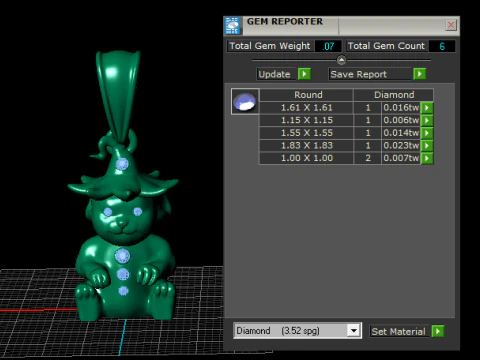Screen dimensions: 480x360
Task: Collapse the panel with the round arrow handle
Action: pyautogui.click(x=341, y=60)
